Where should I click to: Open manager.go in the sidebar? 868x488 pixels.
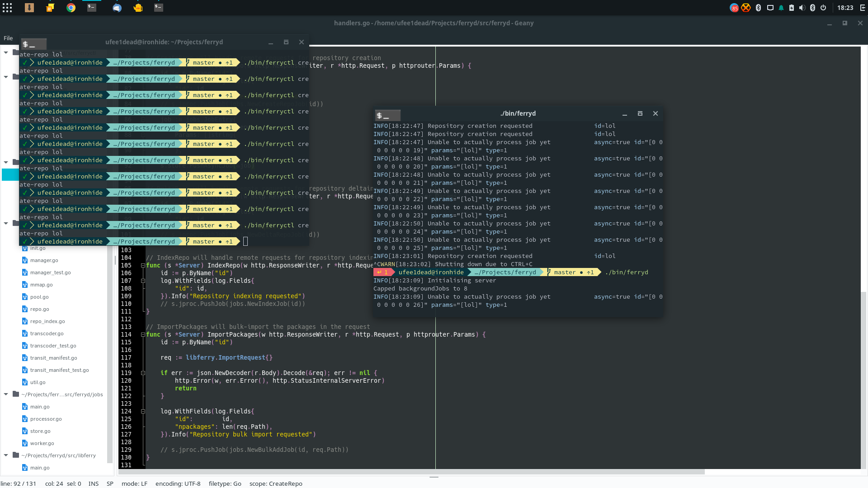(x=44, y=260)
